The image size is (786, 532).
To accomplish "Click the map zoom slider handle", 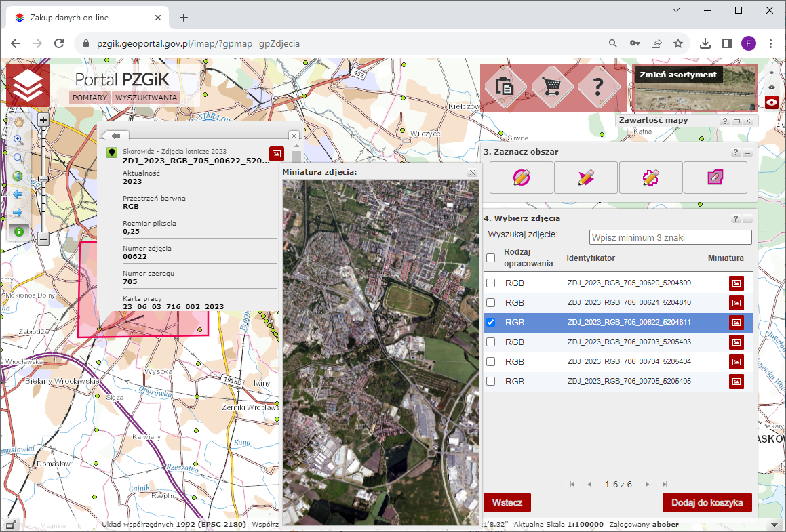I will tap(43, 178).
